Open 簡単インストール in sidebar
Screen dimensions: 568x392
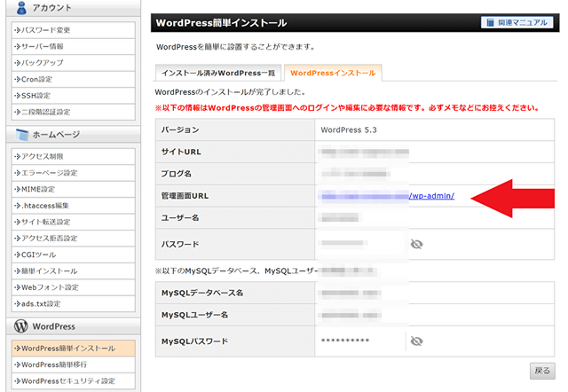[x=74, y=270]
